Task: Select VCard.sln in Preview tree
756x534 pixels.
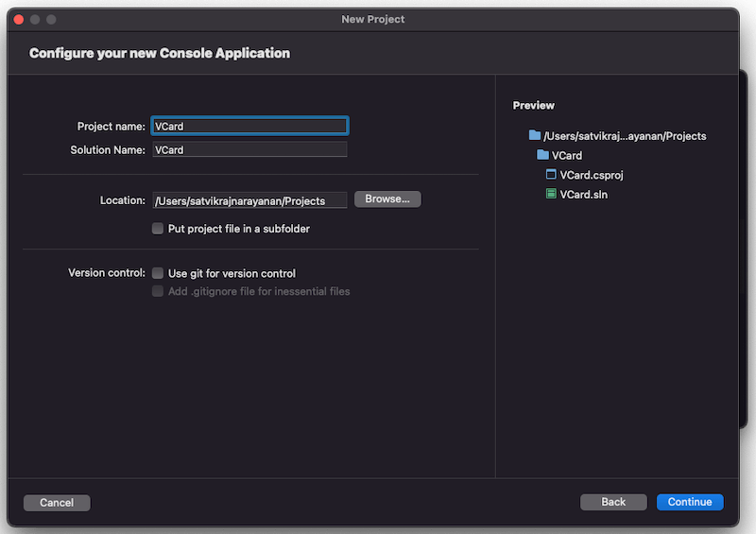Action: (583, 195)
